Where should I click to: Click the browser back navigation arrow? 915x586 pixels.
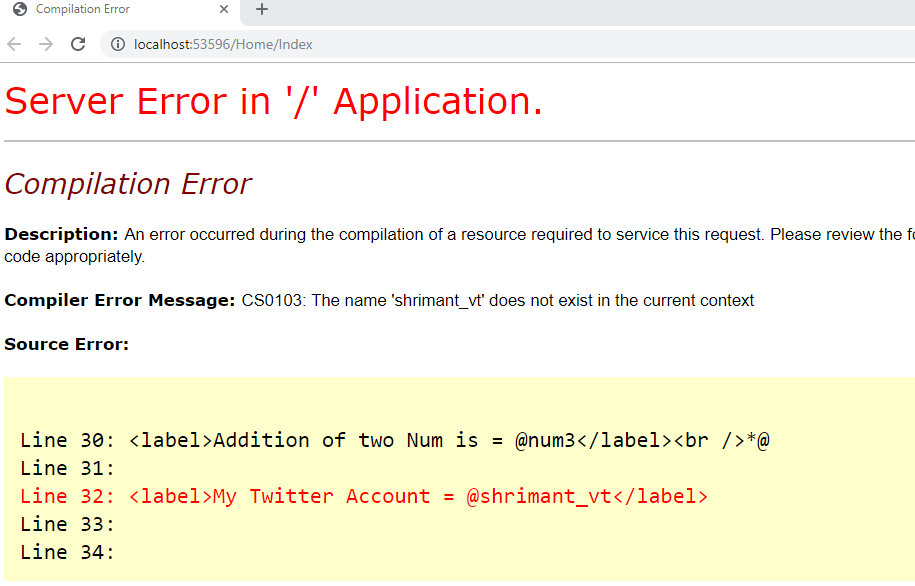(14, 44)
